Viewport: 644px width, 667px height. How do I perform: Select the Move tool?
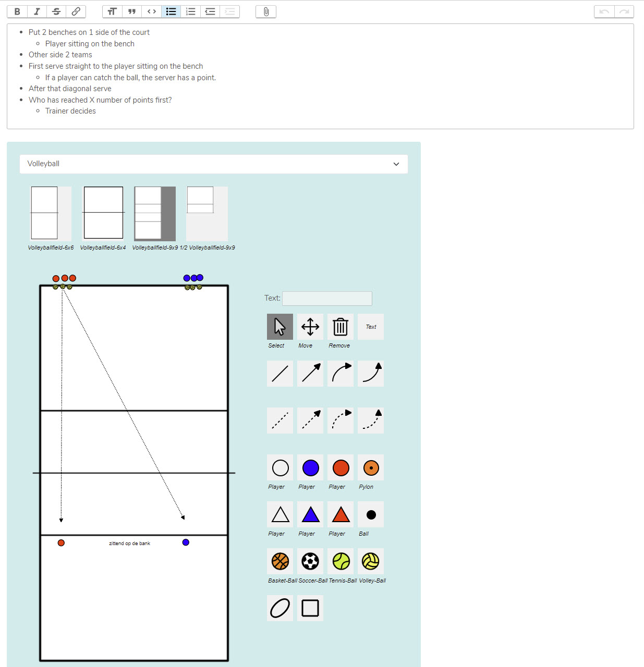[310, 327]
